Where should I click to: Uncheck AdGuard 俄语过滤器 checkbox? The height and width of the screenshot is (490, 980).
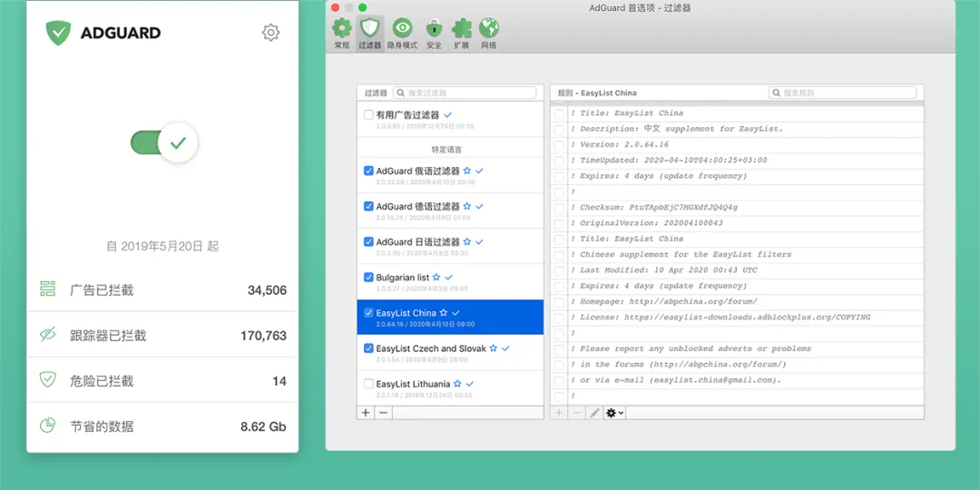(x=368, y=171)
